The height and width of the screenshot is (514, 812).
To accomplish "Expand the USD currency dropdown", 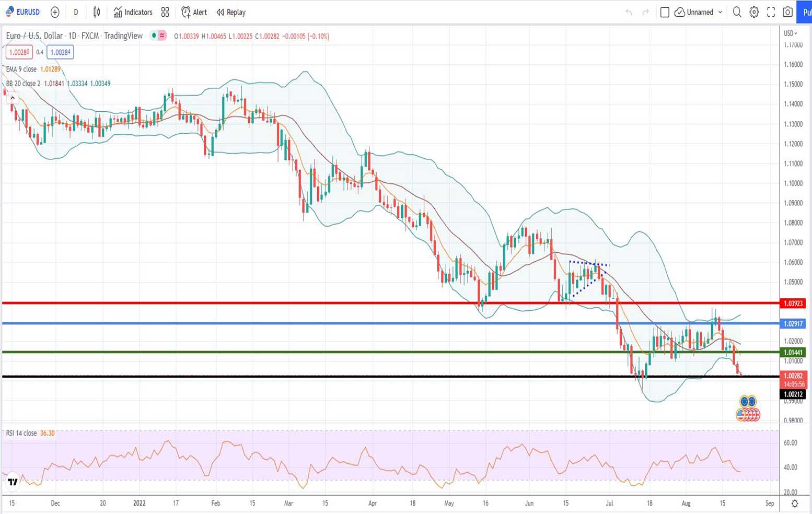I will (x=790, y=33).
